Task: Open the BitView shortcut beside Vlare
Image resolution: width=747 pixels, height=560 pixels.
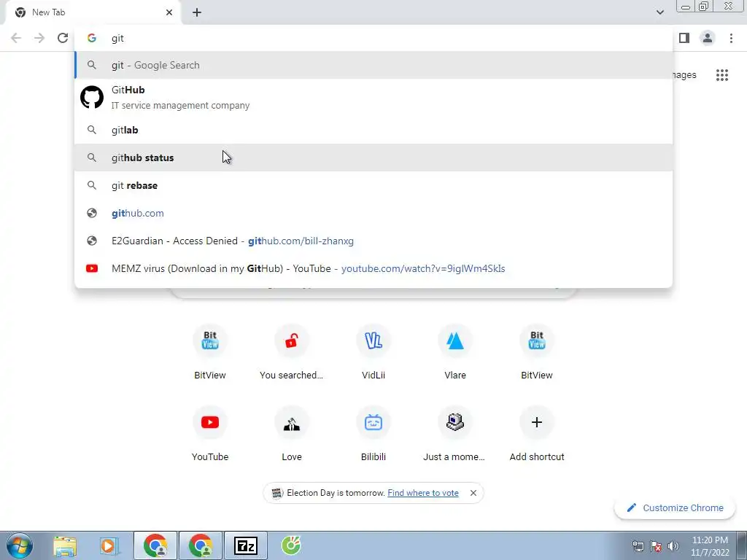Action: click(x=537, y=351)
